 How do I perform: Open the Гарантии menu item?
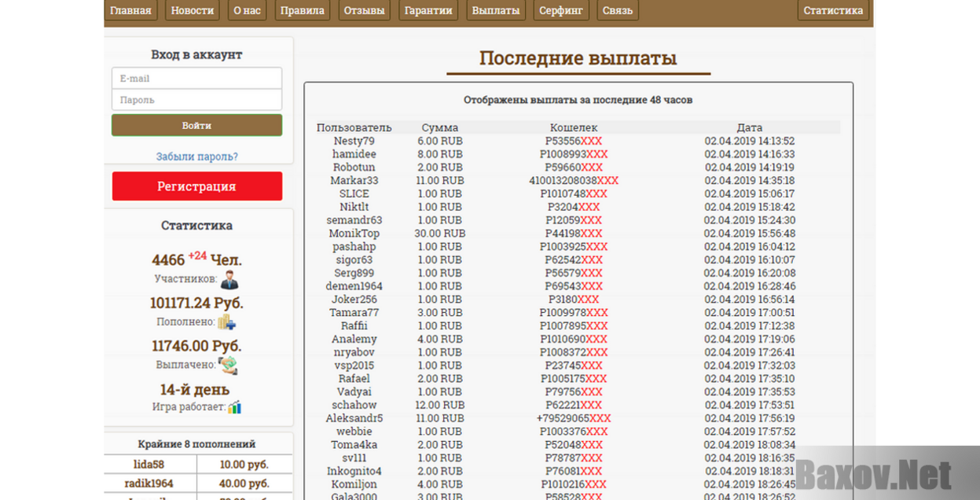(428, 10)
